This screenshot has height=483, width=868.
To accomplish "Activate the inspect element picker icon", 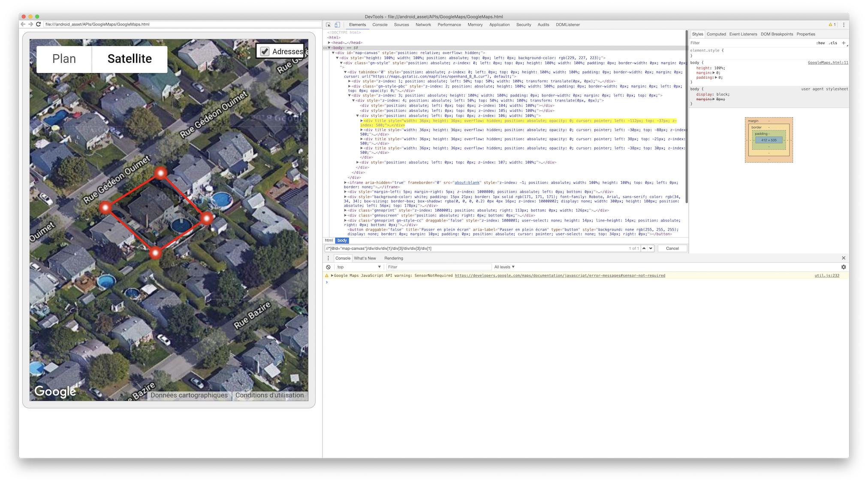I will (328, 25).
